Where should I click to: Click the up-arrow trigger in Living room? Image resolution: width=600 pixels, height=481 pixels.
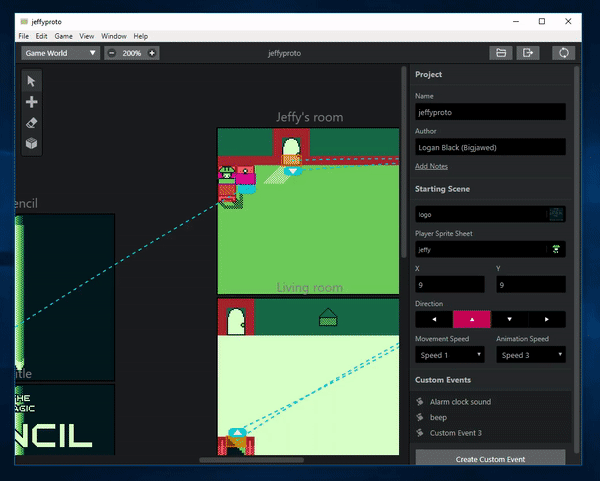(237, 432)
